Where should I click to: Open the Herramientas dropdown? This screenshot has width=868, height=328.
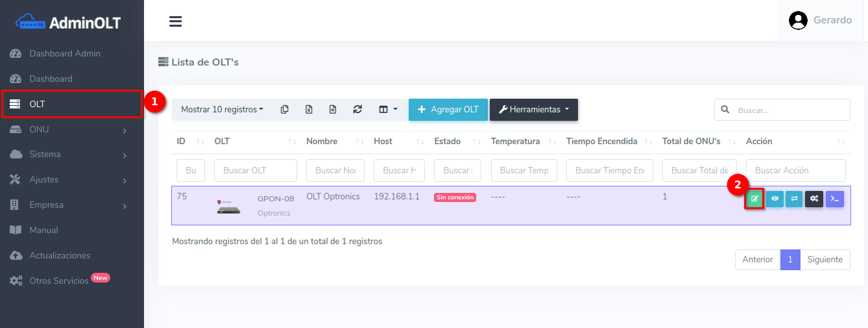pos(533,110)
